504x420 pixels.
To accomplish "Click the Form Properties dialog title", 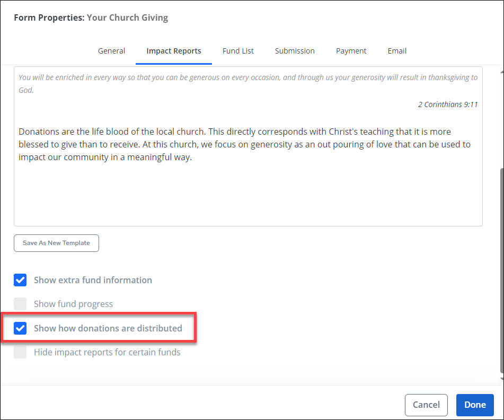I will tap(91, 17).
